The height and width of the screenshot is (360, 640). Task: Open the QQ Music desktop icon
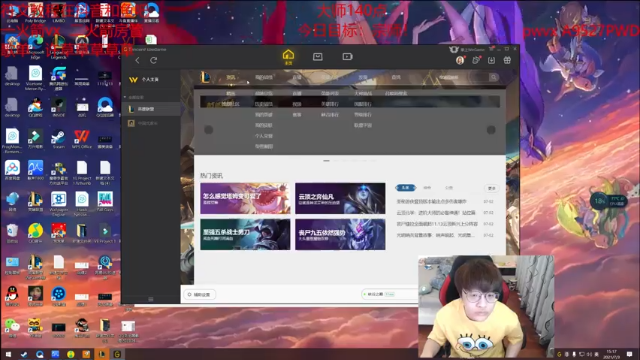[35, 233]
